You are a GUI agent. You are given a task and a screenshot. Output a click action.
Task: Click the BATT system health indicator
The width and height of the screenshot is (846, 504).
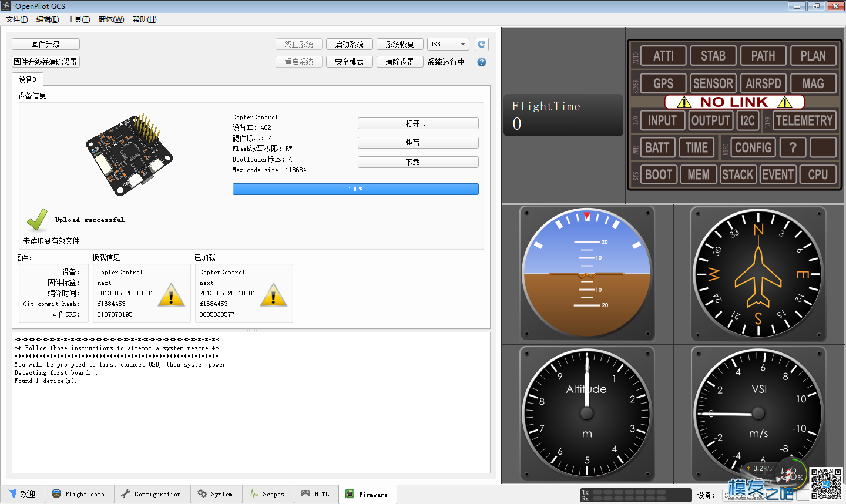657,147
